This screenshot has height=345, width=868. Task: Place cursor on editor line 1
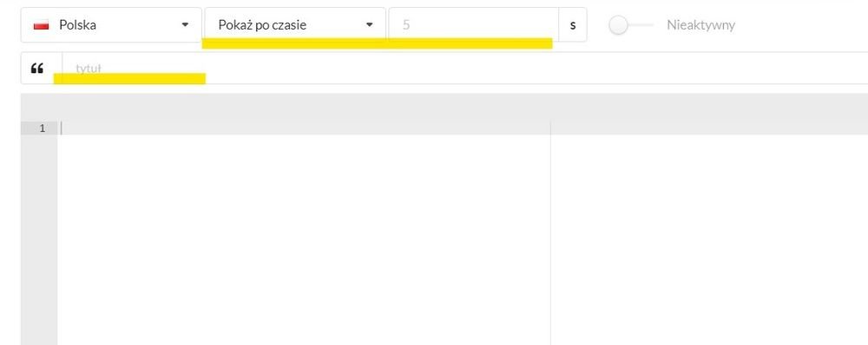305,128
